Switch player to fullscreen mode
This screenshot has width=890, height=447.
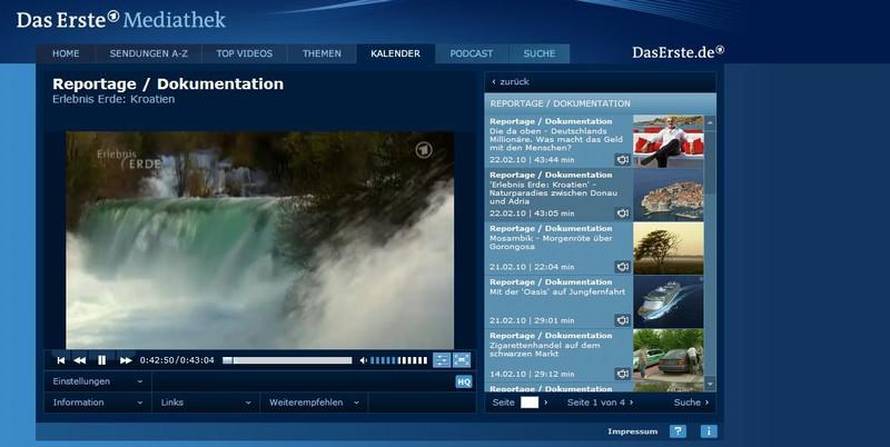point(461,360)
